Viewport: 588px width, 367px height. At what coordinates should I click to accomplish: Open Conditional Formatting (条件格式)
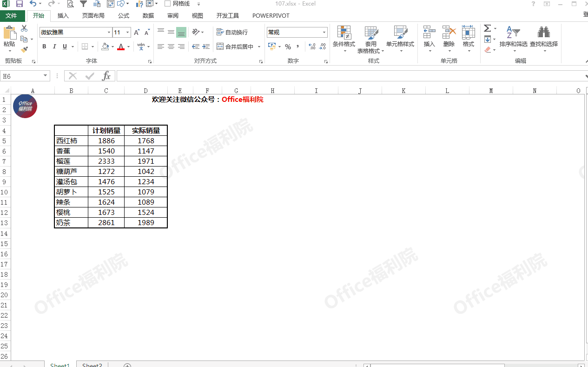pyautogui.click(x=344, y=39)
